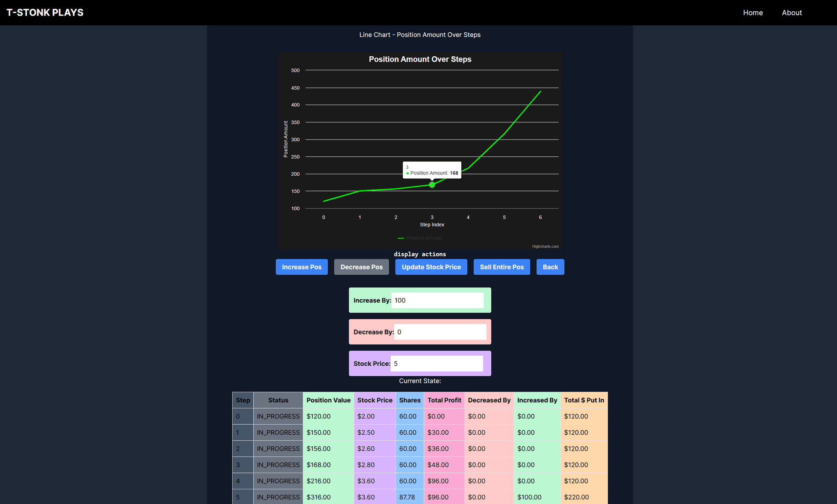
Task: Click the Total $ Put In header
Action: pos(584,400)
